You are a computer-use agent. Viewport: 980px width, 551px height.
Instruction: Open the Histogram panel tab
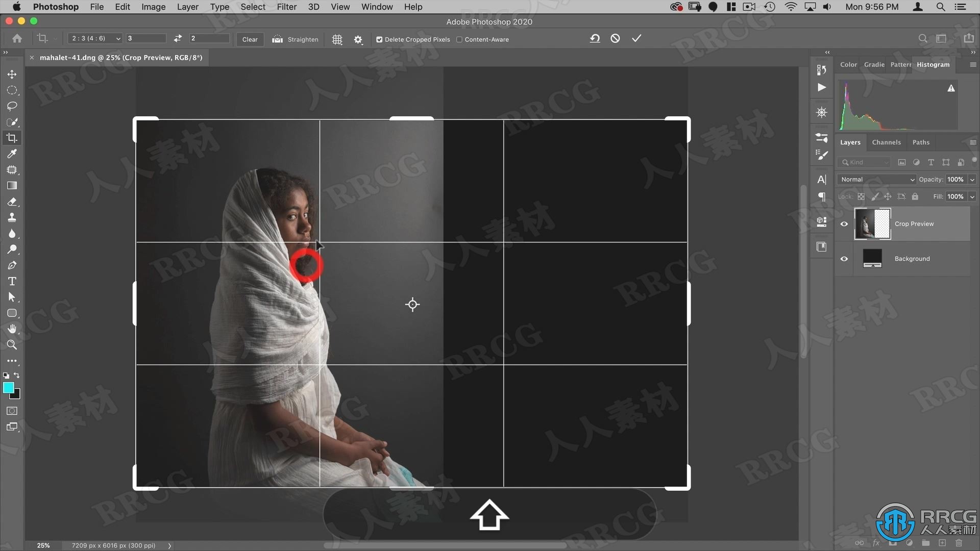click(933, 64)
